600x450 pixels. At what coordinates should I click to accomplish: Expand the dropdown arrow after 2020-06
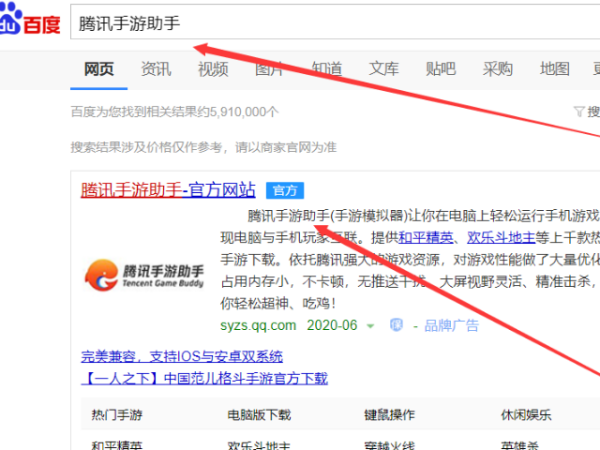click(x=370, y=326)
